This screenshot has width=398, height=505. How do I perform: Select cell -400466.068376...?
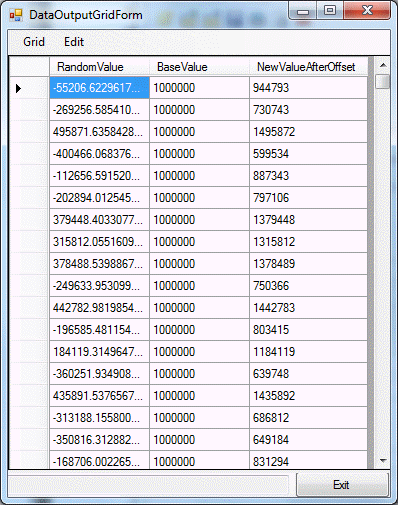pos(100,154)
